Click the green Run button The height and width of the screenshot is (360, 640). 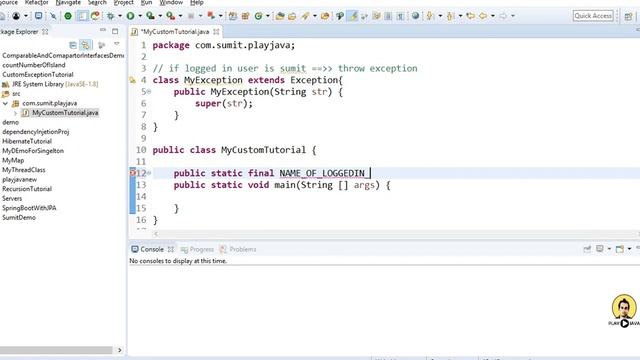pyautogui.click(x=130, y=16)
